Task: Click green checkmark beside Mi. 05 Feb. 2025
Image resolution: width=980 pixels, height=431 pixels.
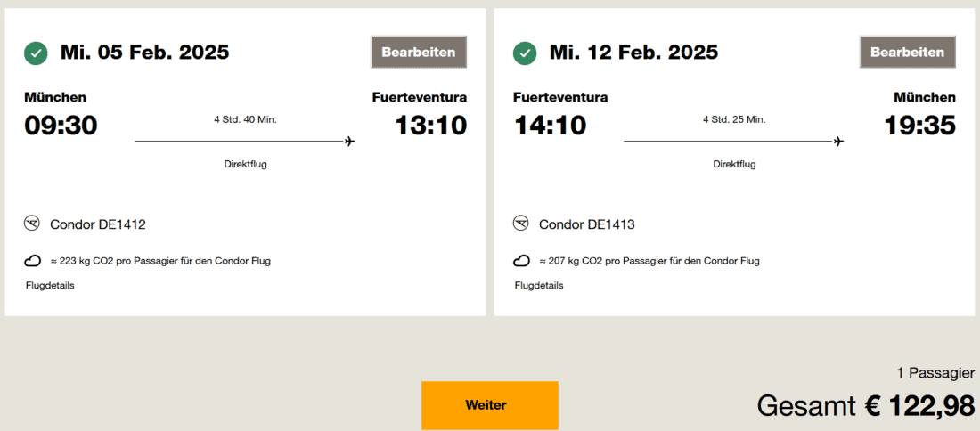Action: (36, 53)
